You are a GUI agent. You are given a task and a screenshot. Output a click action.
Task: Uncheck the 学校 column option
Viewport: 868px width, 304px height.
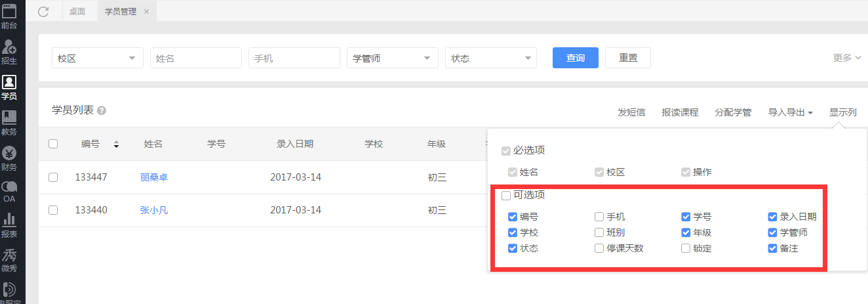[x=513, y=232]
